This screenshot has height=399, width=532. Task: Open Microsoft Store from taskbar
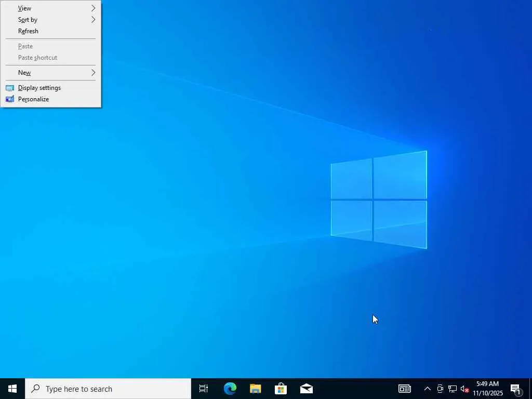[281, 389]
